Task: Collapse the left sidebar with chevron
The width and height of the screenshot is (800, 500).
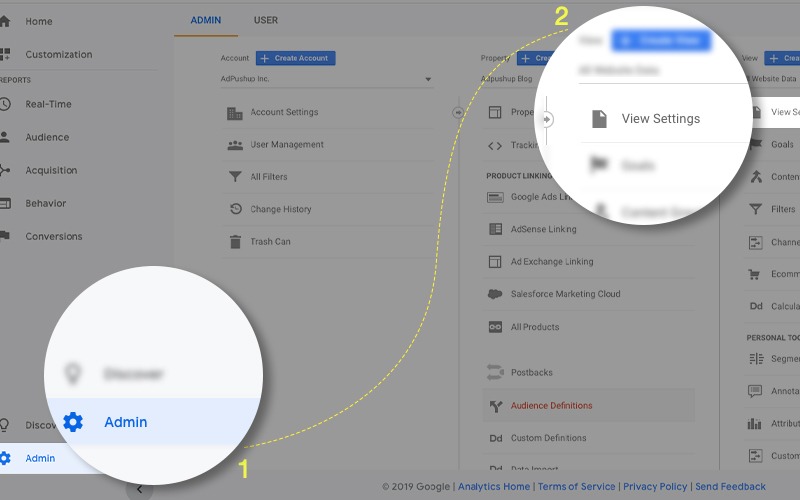Action: pos(139,489)
